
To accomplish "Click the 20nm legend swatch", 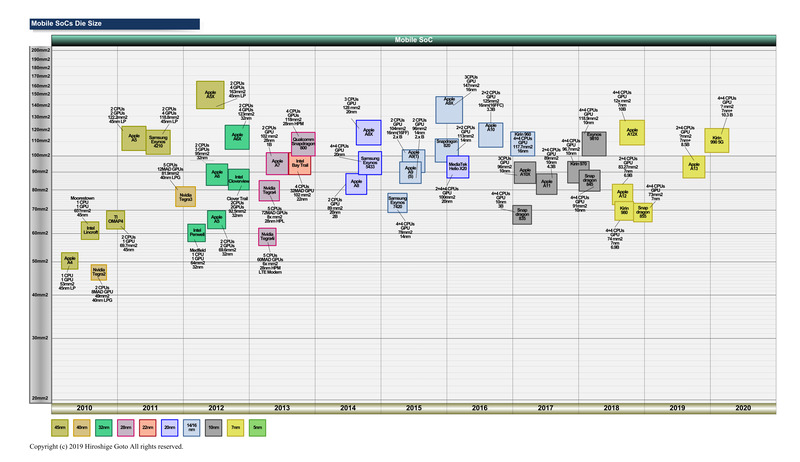I will (169, 427).
